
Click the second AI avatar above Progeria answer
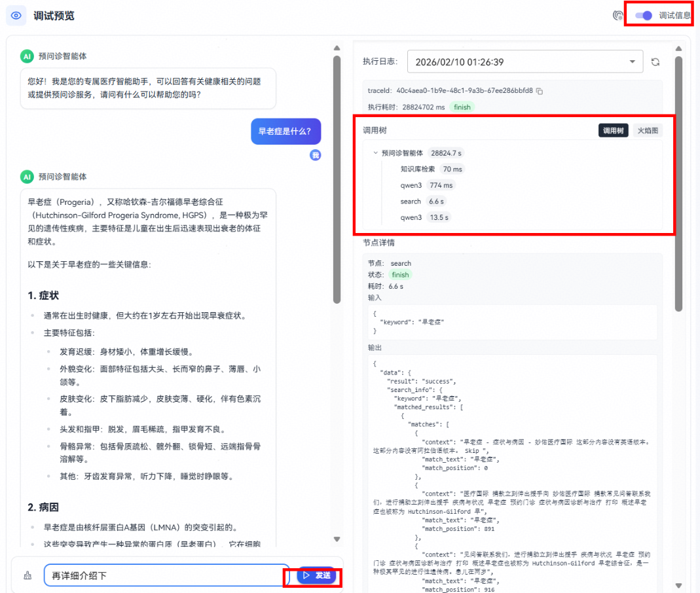pyautogui.click(x=27, y=177)
